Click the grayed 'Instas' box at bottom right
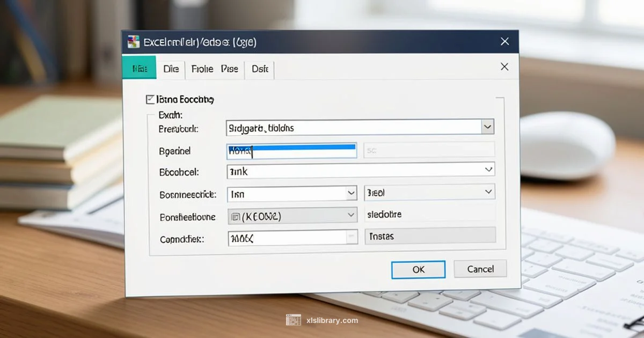644x338 pixels. [429, 236]
